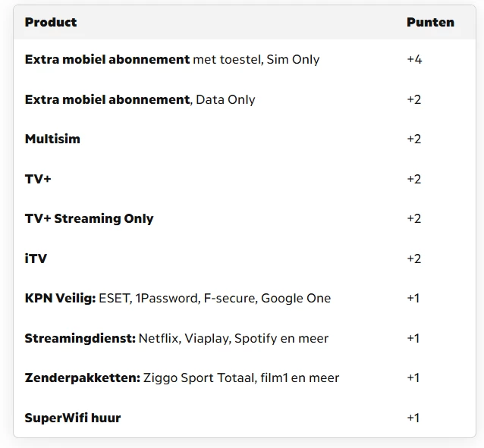Click the points value for Streamingdienst
This screenshot has height=448, width=484.
click(x=413, y=338)
